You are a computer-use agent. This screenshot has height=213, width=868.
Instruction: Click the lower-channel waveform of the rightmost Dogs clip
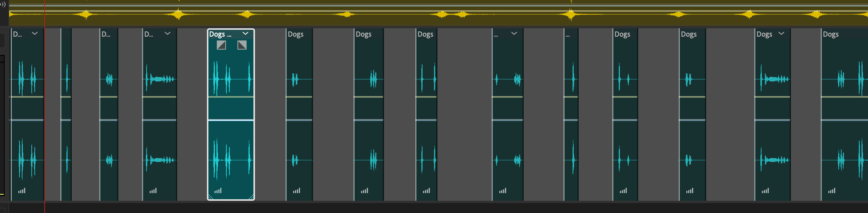point(844,160)
